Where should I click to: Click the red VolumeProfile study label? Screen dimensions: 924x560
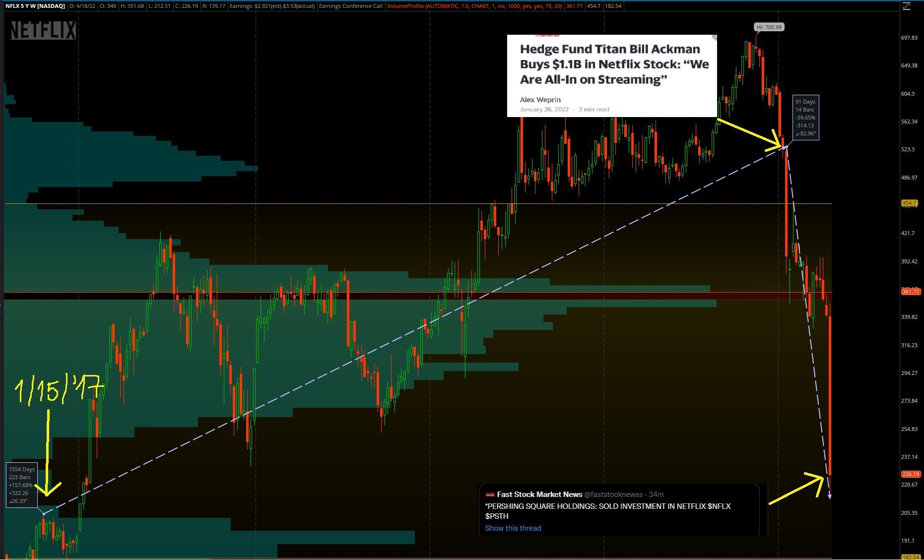click(474, 6)
